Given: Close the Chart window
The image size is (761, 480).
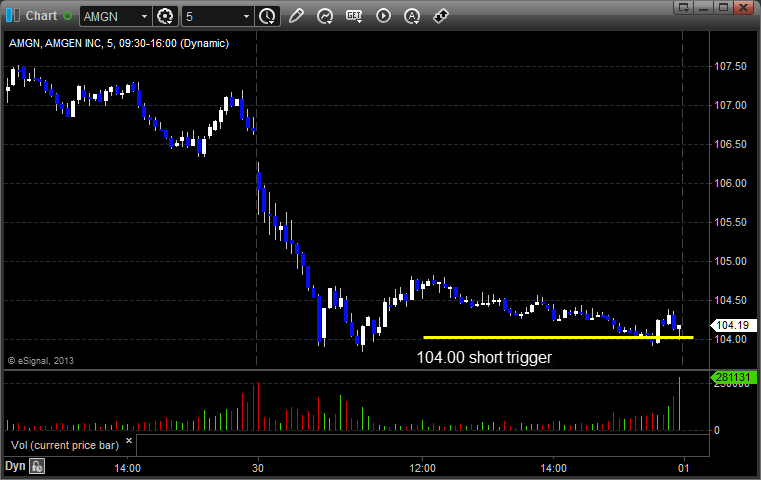Looking at the screenshot, I should tap(744, 7).
